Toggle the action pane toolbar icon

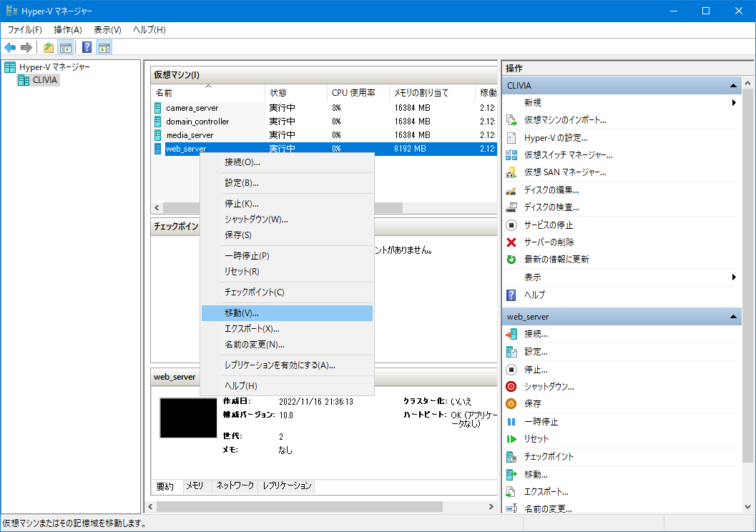[104, 47]
